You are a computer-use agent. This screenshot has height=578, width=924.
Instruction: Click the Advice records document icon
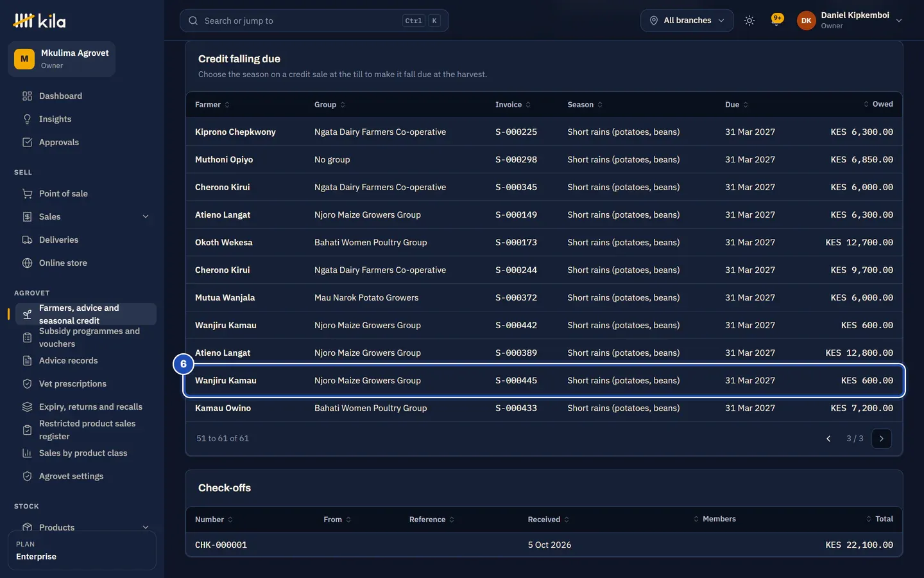(27, 360)
